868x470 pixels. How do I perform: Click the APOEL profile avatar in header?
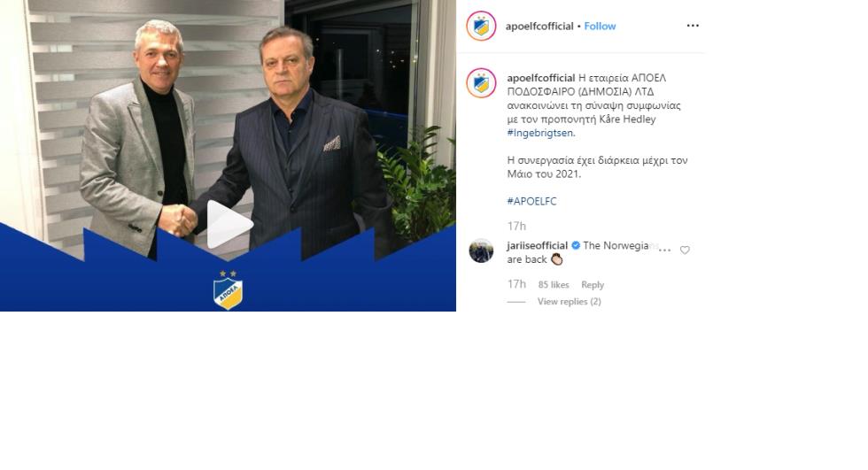point(481,26)
